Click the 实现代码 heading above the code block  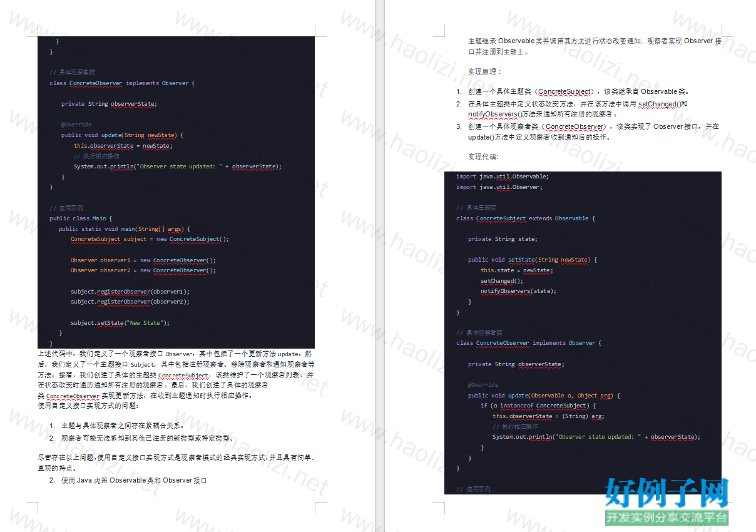[483, 157]
